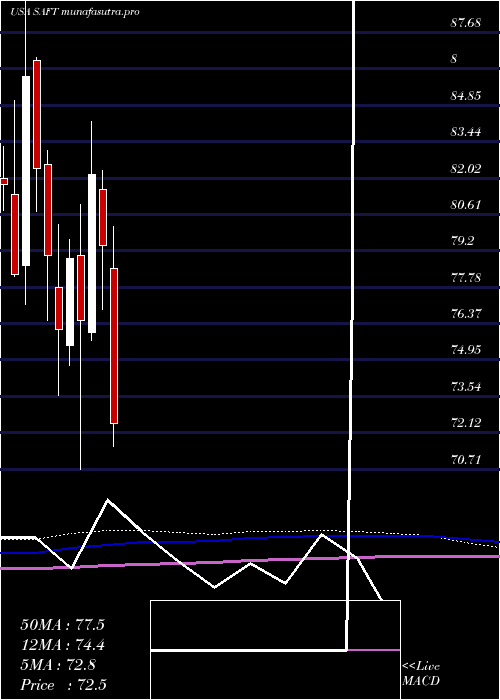Click the tallest red candle near the chart top

coord(37,114)
